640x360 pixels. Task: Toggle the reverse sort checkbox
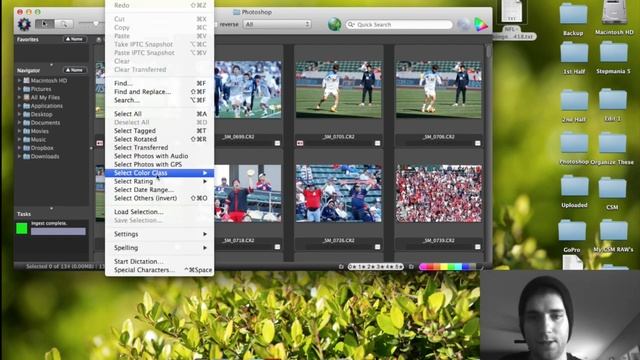(x=216, y=24)
